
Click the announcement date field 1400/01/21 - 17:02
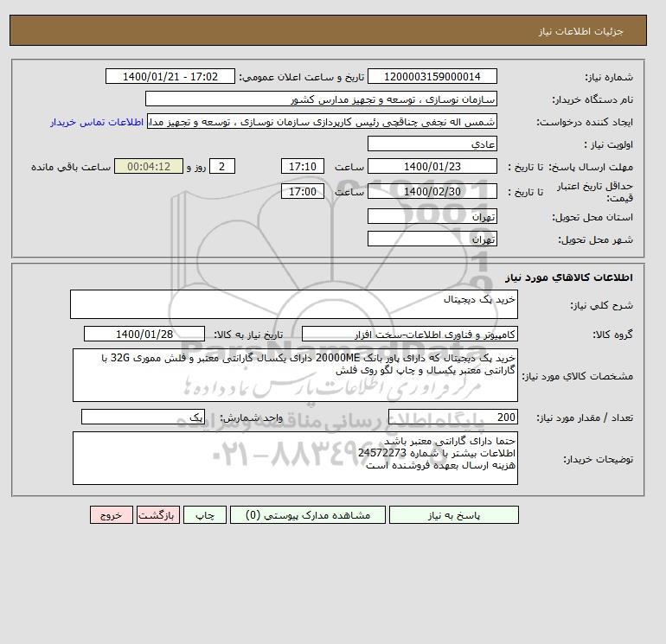[170, 77]
